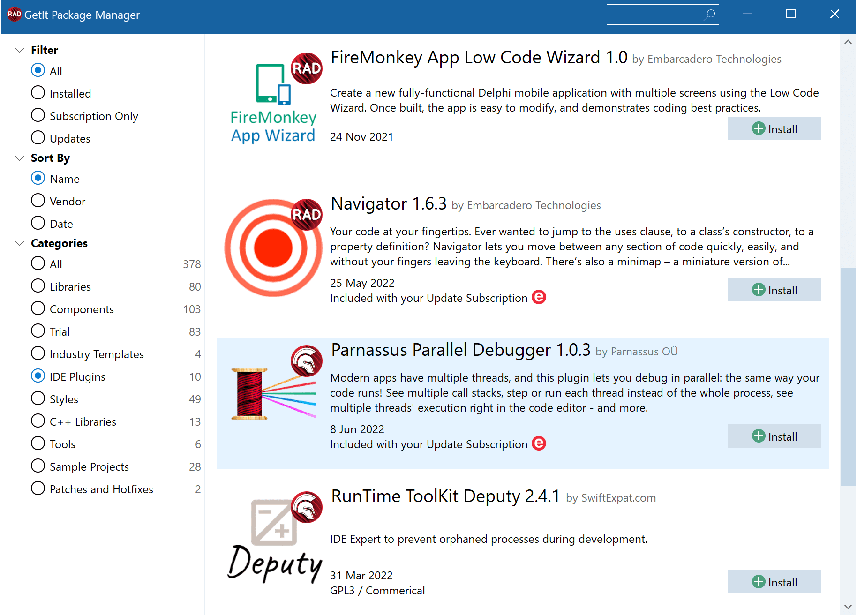Viewport: 857px width, 616px height.
Task: Select the Trial category
Action: click(38, 331)
